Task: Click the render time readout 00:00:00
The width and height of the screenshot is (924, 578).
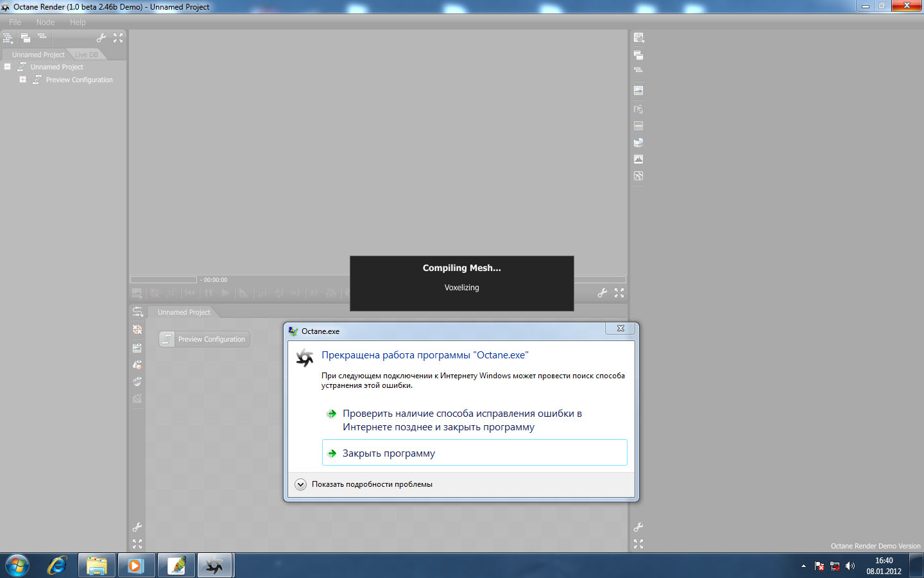Action: pos(216,280)
